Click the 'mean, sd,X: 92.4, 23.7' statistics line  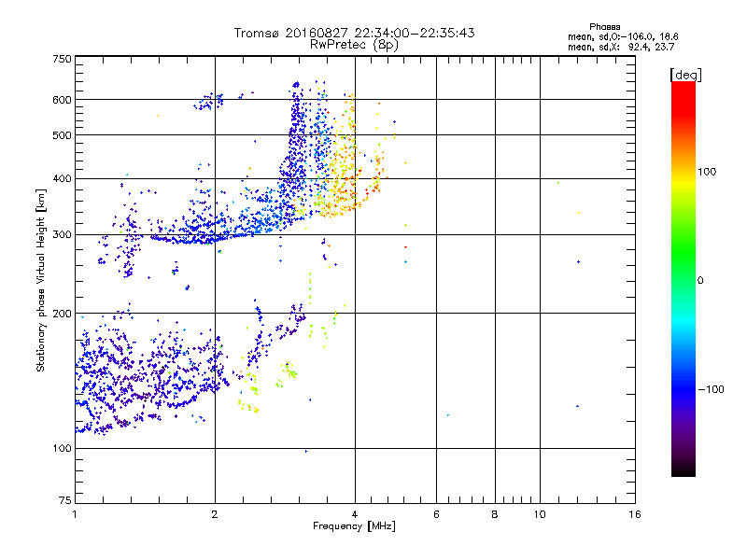tap(621, 47)
